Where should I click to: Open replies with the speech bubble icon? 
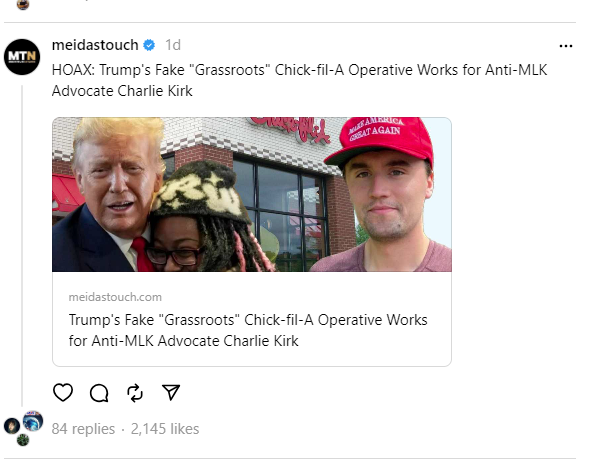(99, 393)
